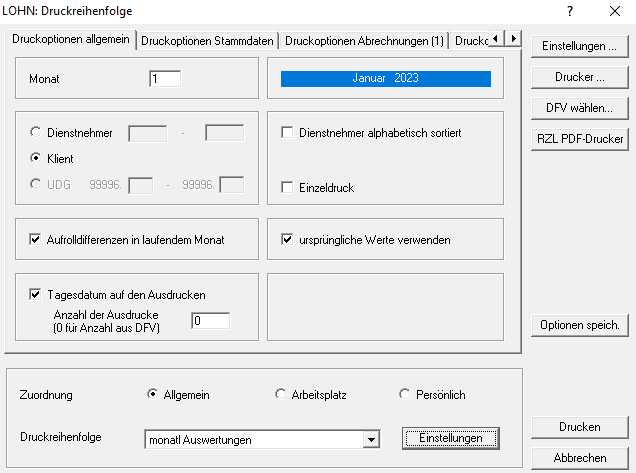Click DFV wählen button
The height and width of the screenshot is (473, 636).
580,108
